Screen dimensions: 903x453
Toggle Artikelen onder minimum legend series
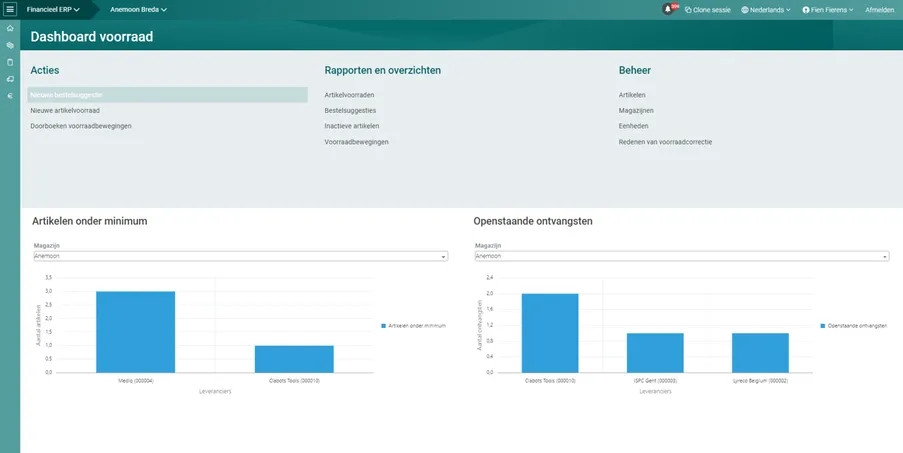point(413,326)
